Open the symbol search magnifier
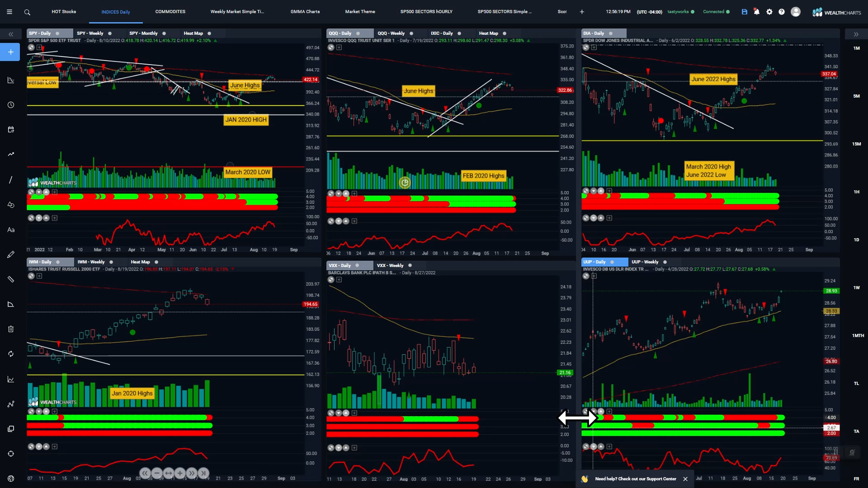This screenshot has width=868, height=488. (x=27, y=12)
